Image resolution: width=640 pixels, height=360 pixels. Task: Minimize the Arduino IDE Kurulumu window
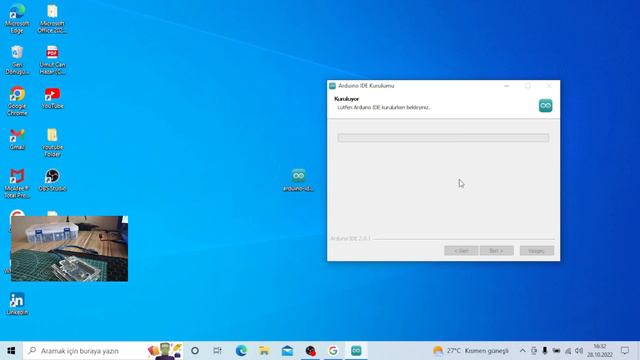coord(507,86)
